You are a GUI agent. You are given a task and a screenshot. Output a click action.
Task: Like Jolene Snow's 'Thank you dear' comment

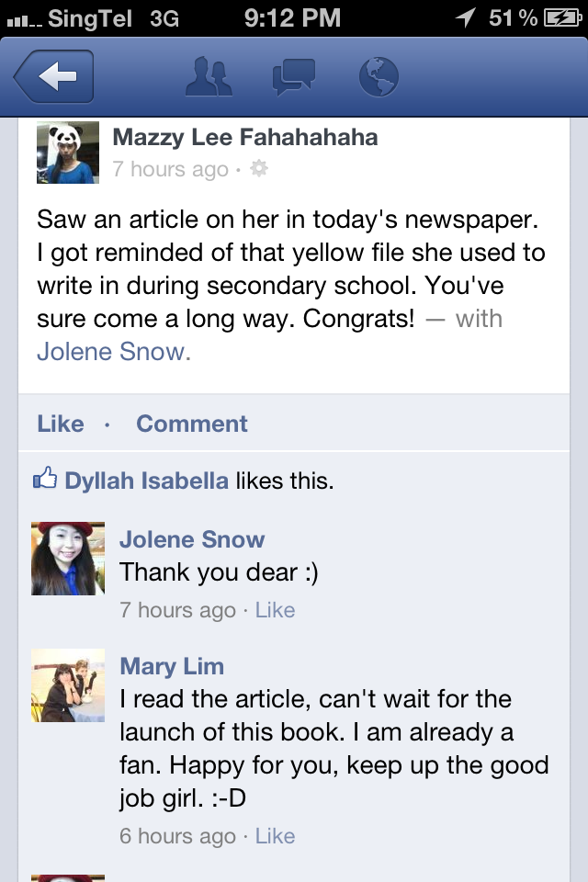pos(275,610)
